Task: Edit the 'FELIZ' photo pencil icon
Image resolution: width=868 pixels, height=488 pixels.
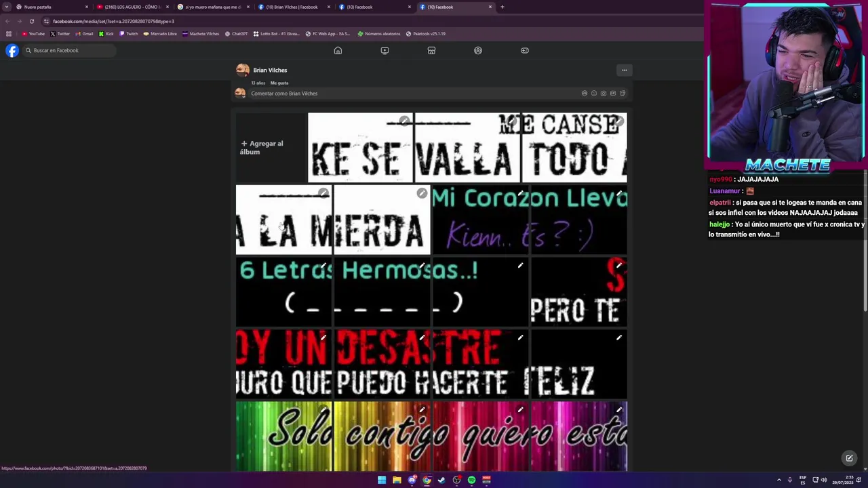Action: tap(618, 338)
